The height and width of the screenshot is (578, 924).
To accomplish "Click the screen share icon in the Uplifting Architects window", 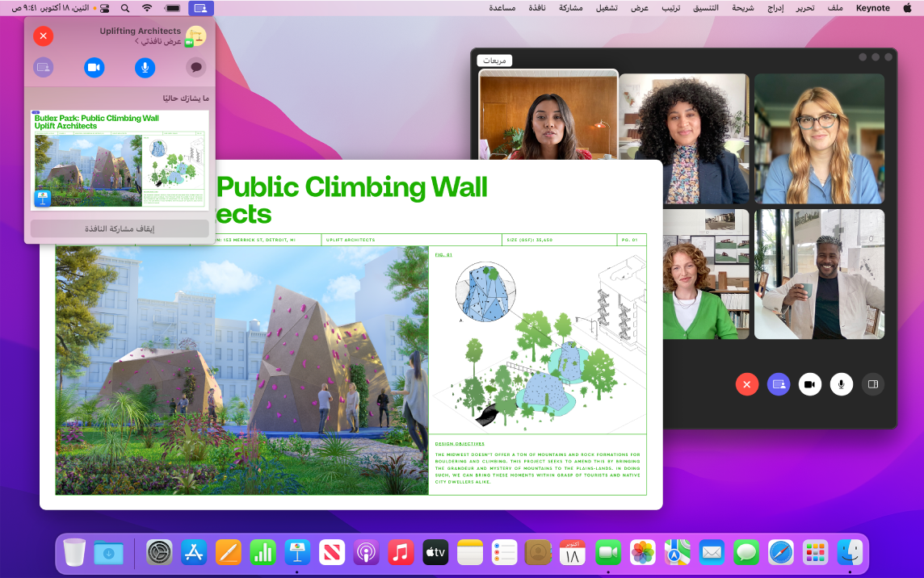I will [x=42, y=67].
